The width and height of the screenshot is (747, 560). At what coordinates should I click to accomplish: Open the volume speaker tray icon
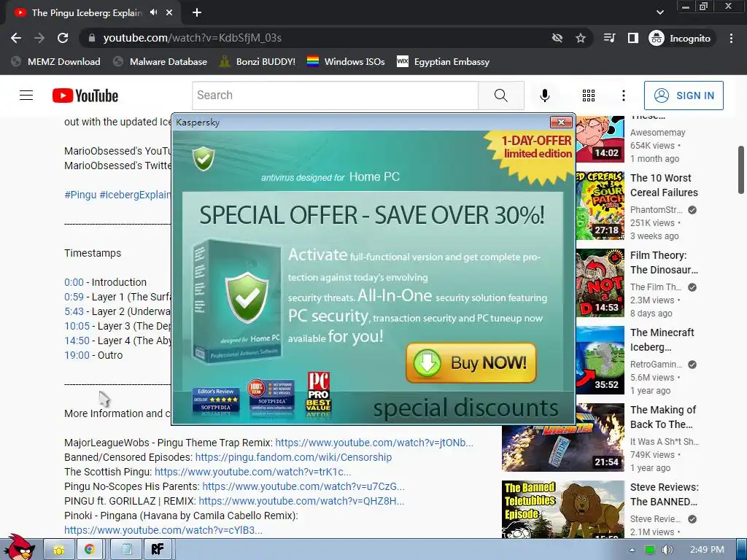tap(667, 550)
